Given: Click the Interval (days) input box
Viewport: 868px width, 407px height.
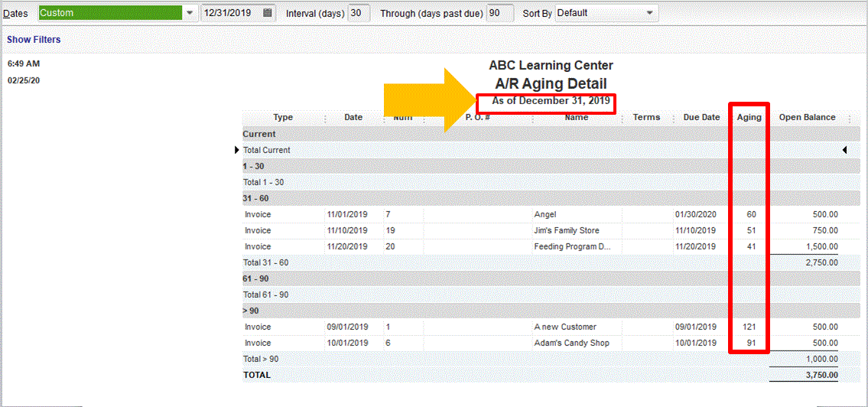Looking at the screenshot, I should pyautogui.click(x=358, y=13).
